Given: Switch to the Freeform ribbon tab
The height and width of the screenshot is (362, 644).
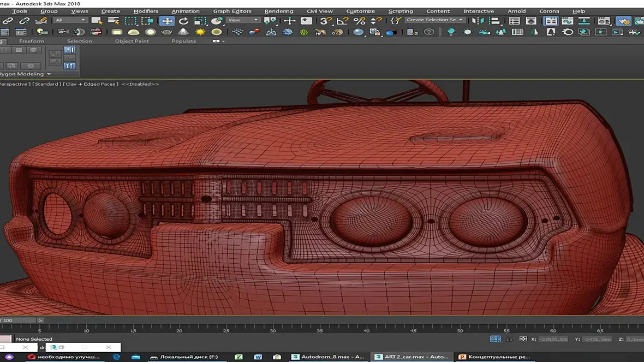Looking at the screenshot, I should point(32,41).
